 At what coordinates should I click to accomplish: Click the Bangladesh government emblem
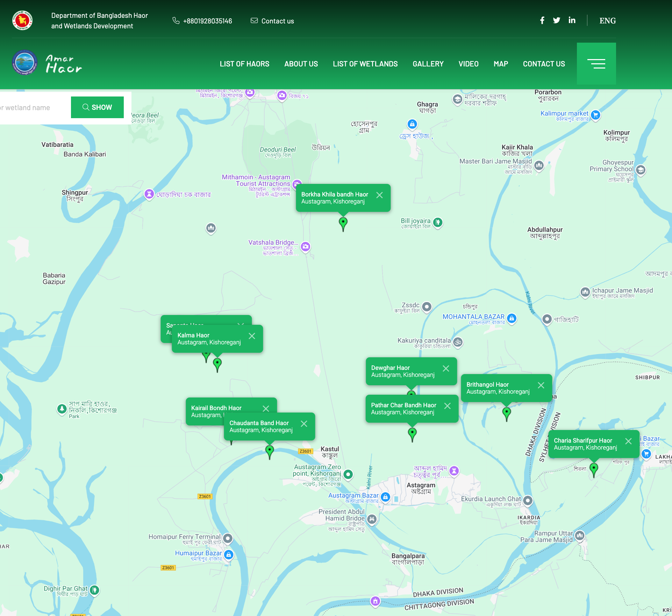pyautogui.click(x=22, y=21)
